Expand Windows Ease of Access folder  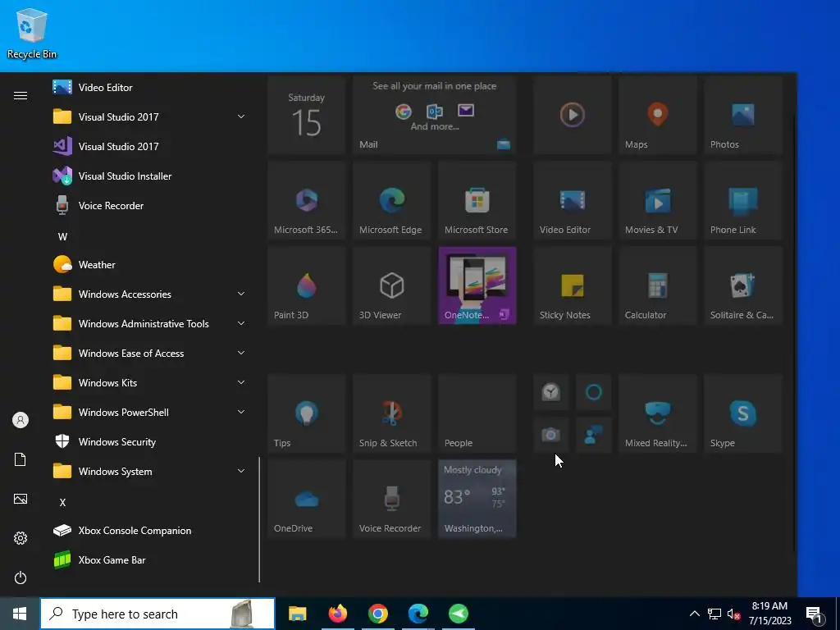149,353
